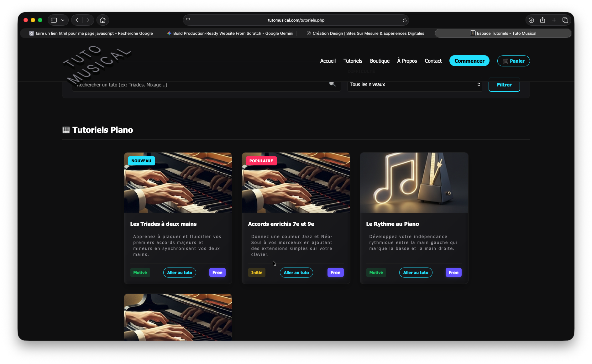Screen dimensions: 592x364
Task: Toggle the Safari sidebar icon
Action: coord(54,20)
